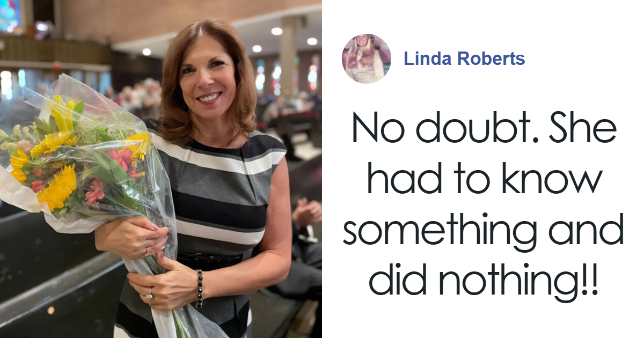Click the black beaded bracelet on wrist
644x338 pixels.
[x=199, y=289]
